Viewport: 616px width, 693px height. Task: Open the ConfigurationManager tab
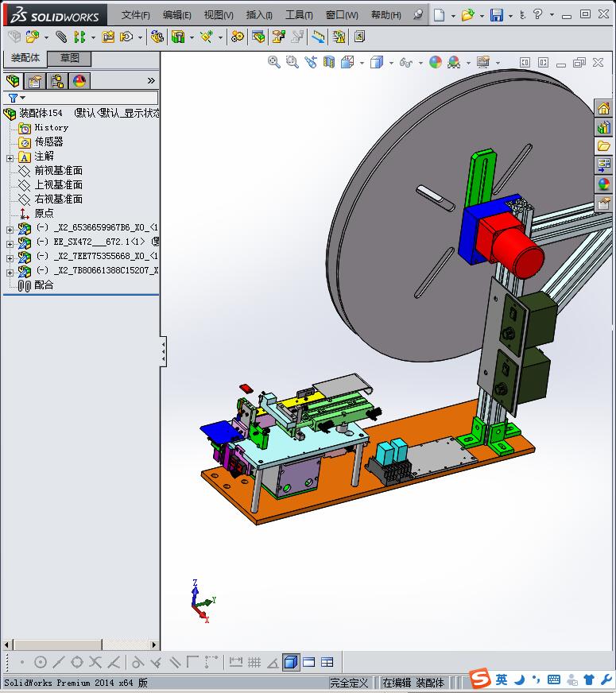57,81
